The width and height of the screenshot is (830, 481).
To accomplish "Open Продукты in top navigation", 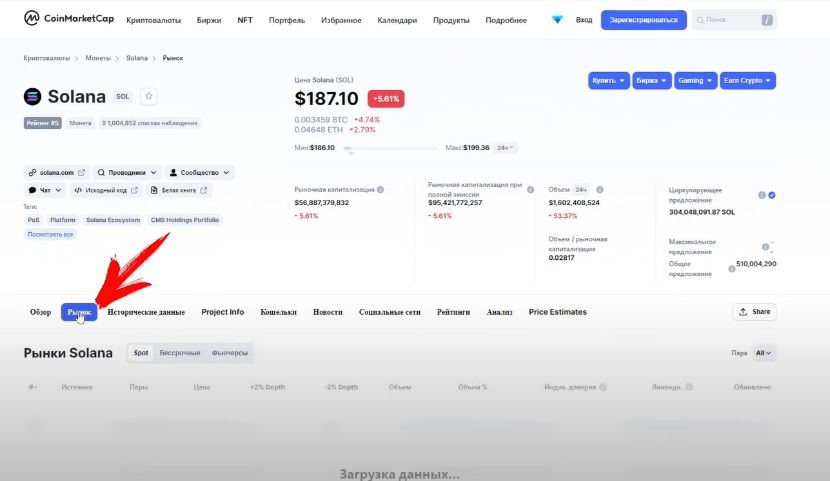I will (x=451, y=20).
